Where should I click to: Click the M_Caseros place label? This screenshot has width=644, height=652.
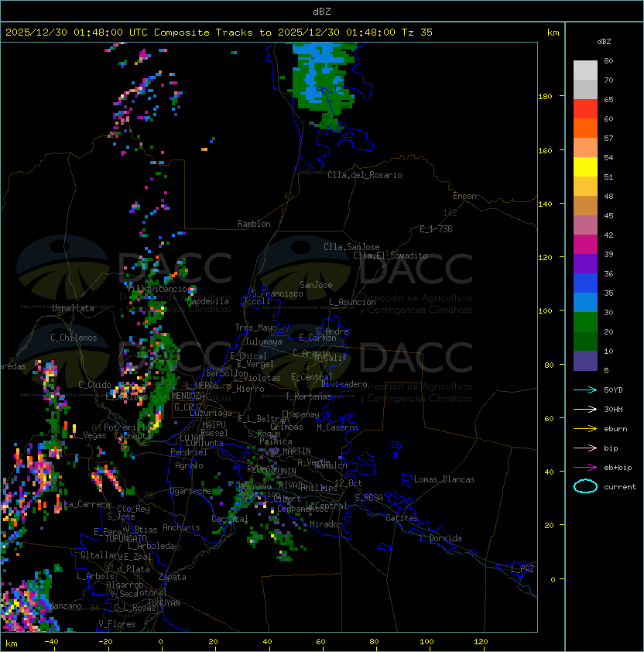337,427
